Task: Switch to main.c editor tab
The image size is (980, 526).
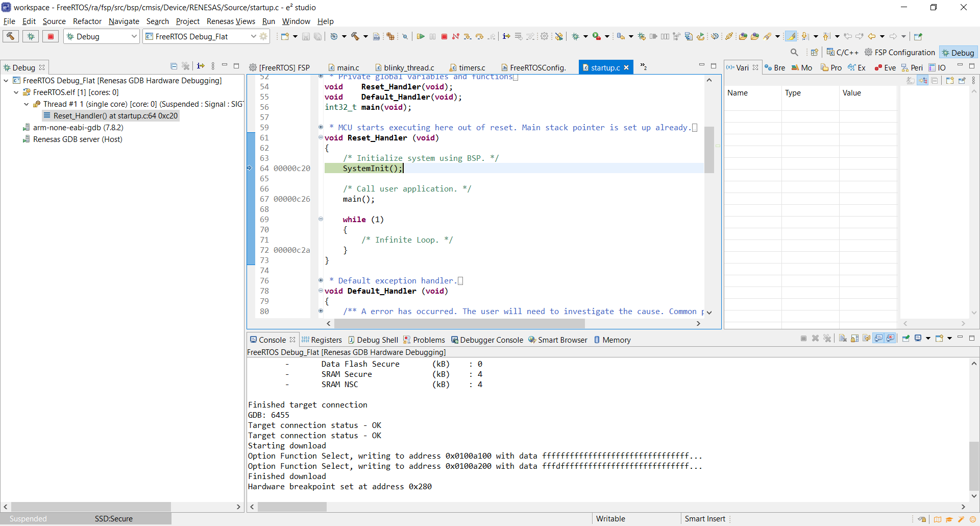Action: pos(344,67)
